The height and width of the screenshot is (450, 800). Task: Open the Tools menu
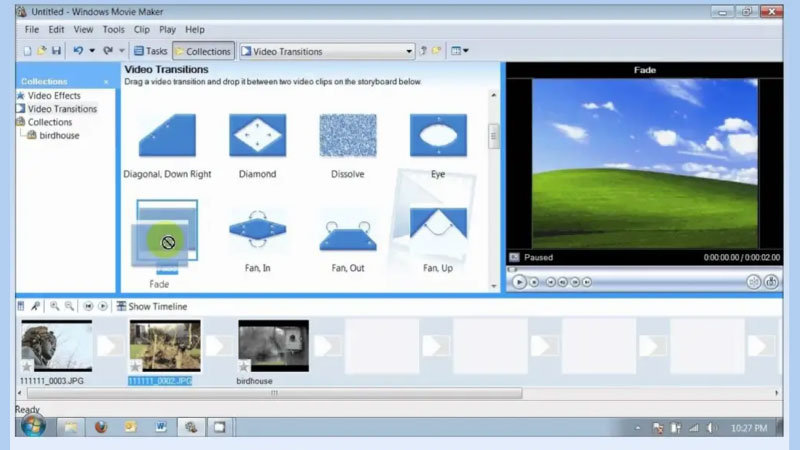(x=113, y=30)
